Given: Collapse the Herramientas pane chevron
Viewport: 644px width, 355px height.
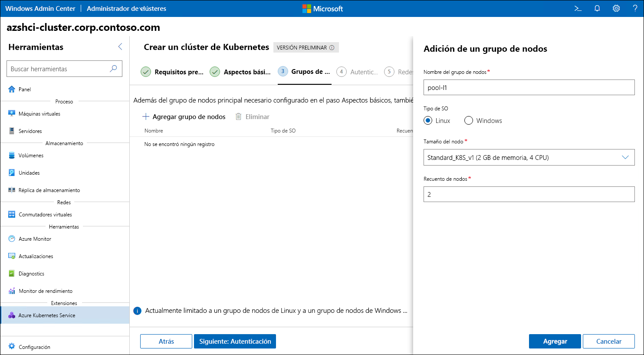Looking at the screenshot, I should [x=120, y=47].
